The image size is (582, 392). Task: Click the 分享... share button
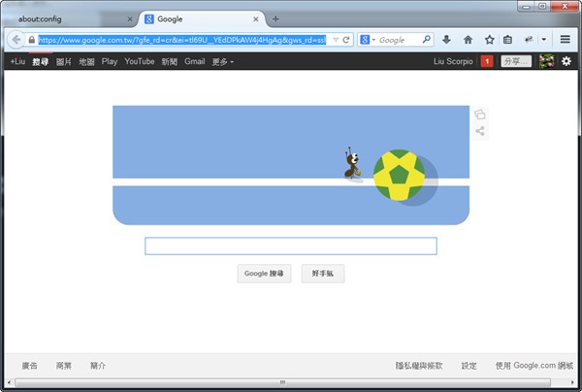click(516, 61)
